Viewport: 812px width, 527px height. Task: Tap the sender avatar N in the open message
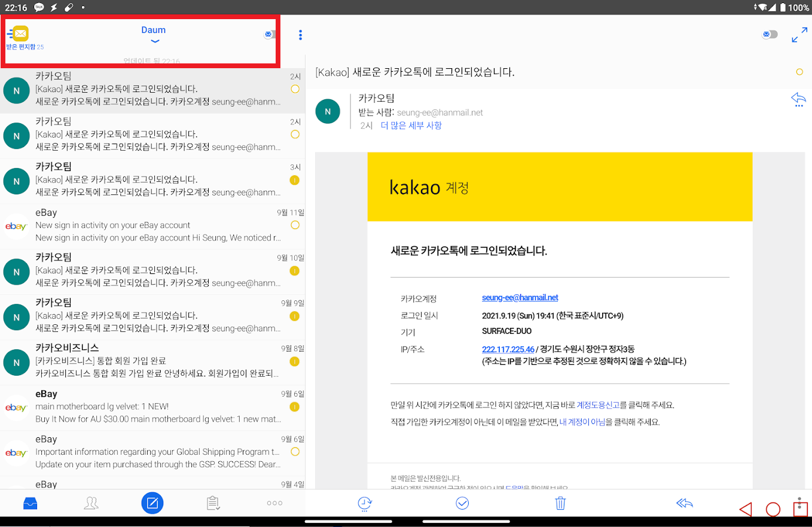(x=328, y=111)
